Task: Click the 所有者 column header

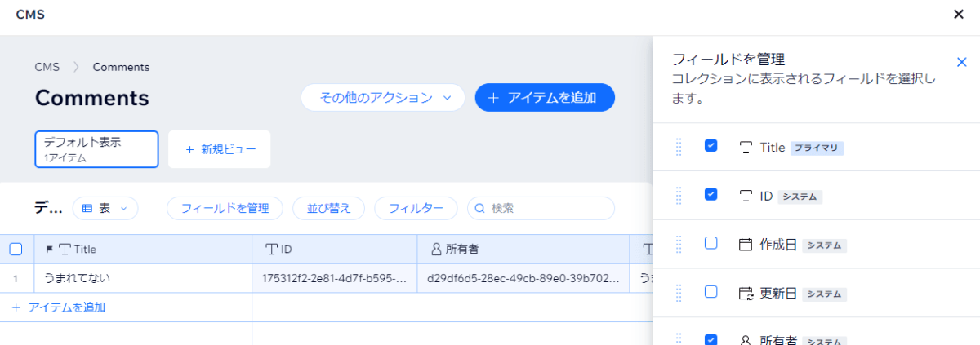Action: click(x=523, y=249)
